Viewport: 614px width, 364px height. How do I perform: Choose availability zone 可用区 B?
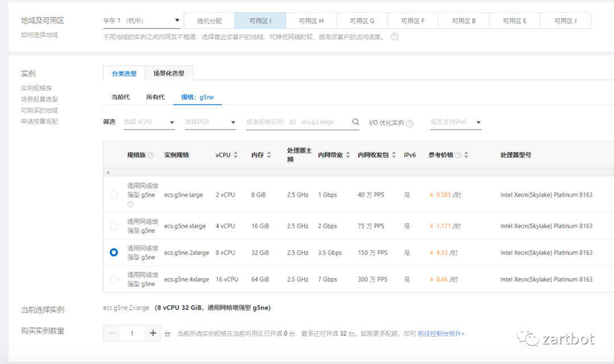(464, 20)
